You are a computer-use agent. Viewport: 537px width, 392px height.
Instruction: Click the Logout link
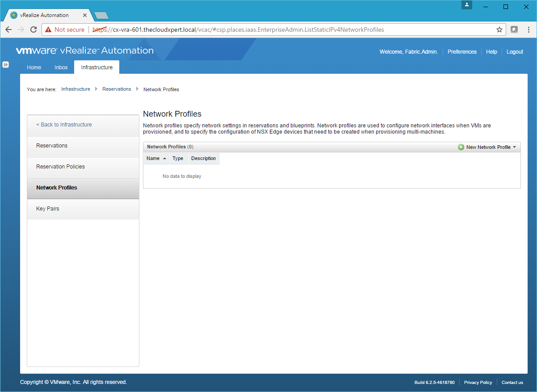pos(515,52)
